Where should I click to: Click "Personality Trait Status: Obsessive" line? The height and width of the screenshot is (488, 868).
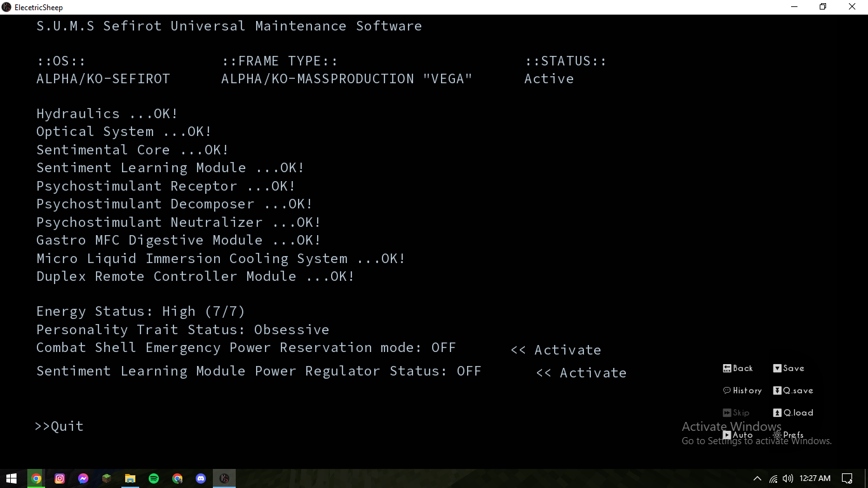pos(183,330)
